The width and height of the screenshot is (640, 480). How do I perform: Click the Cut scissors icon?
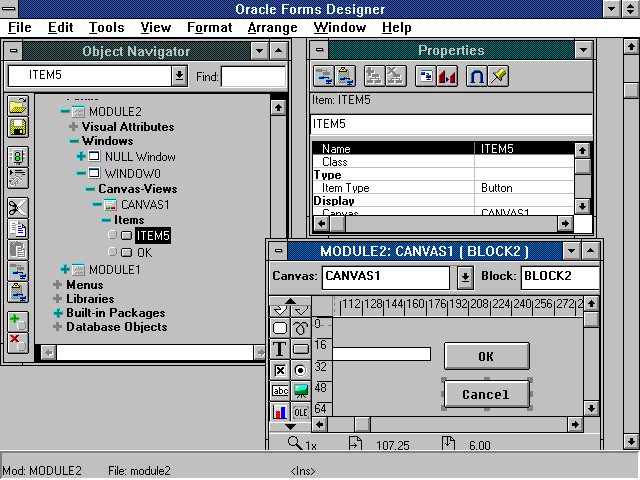coord(17,207)
